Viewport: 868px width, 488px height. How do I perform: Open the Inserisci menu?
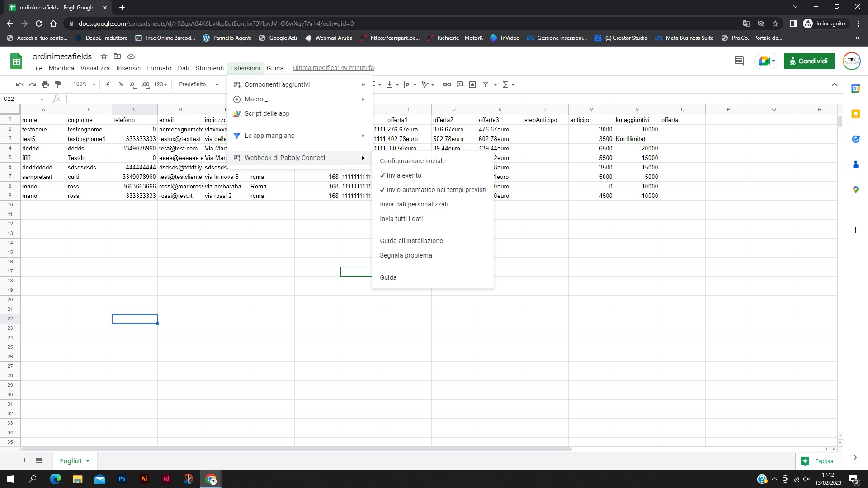pyautogui.click(x=128, y=68)
